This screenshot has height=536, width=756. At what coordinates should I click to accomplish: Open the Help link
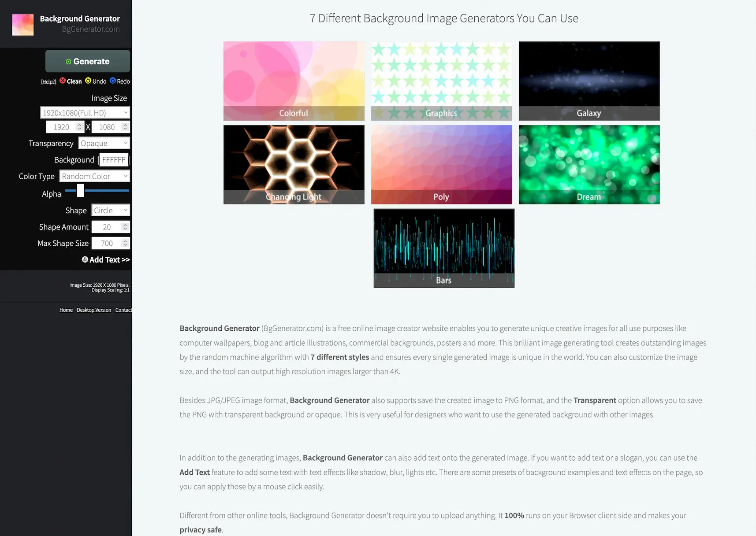[48, 81]
